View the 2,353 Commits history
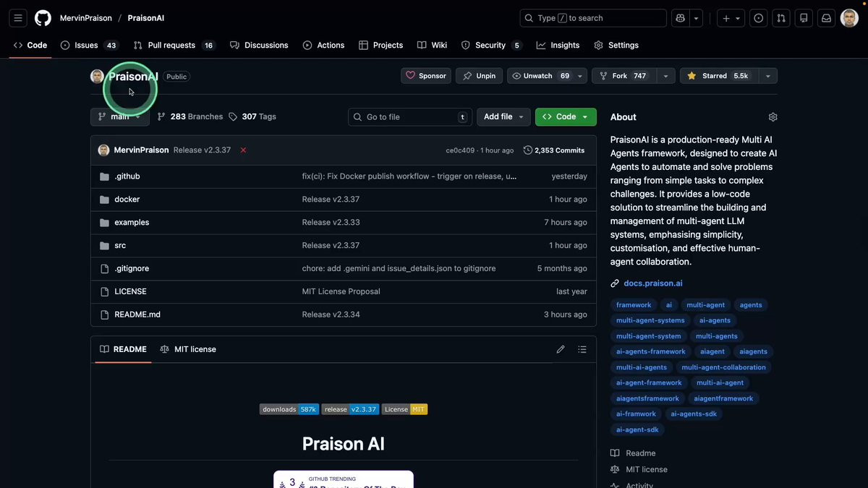868x488 pixels. coord(554,150)
